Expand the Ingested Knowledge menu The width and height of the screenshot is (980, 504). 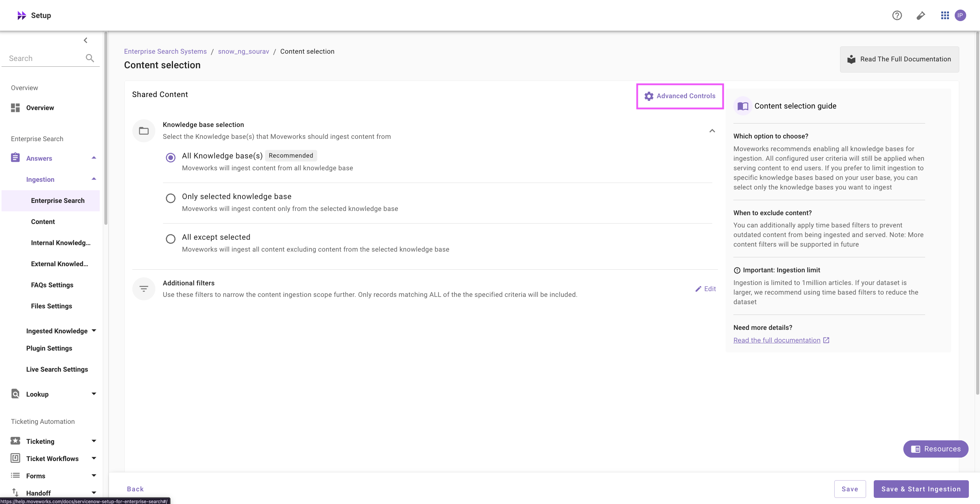click(94, 331)
